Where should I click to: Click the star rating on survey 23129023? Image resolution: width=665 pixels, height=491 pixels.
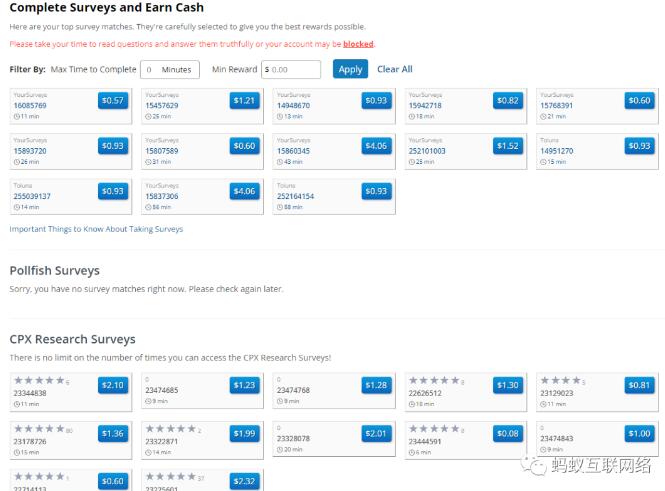tap(560, 381)
